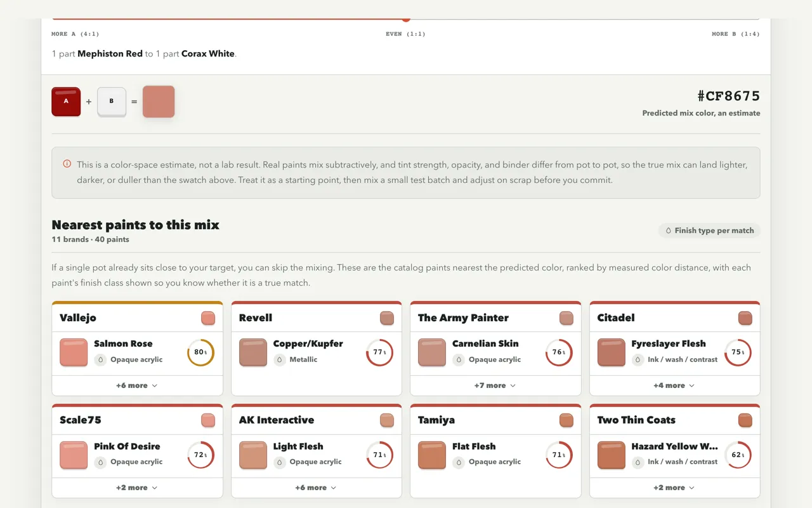This screenshot has width=812, height=508.
Task: Click droplet icon in Finish type pill
Action: click(668, 231)
